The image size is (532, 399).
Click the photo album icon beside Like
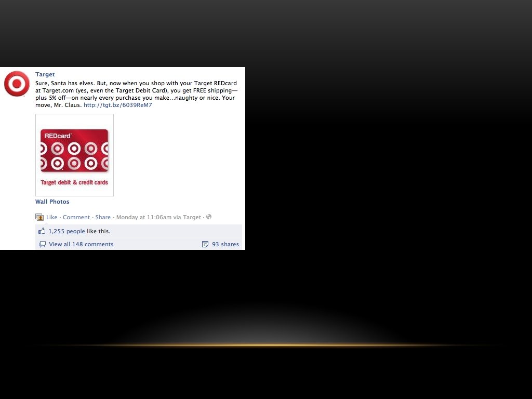click(x=39, y=217)
